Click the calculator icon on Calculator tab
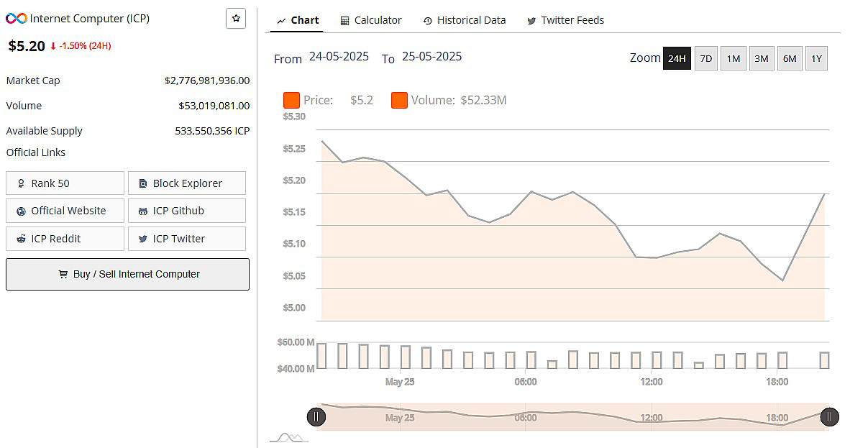 click(345, 21)
